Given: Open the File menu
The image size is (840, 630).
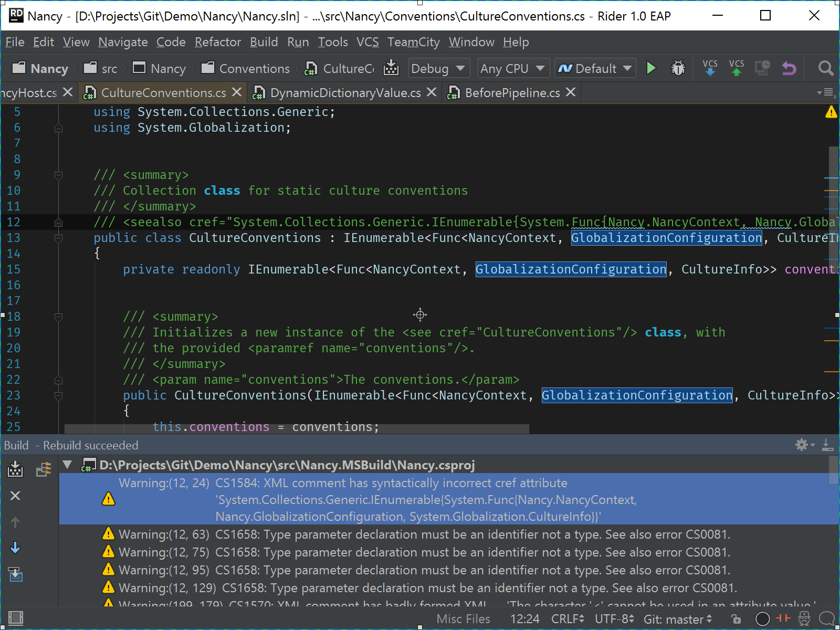Looking at the screenshot, I should tap(15, 42).
